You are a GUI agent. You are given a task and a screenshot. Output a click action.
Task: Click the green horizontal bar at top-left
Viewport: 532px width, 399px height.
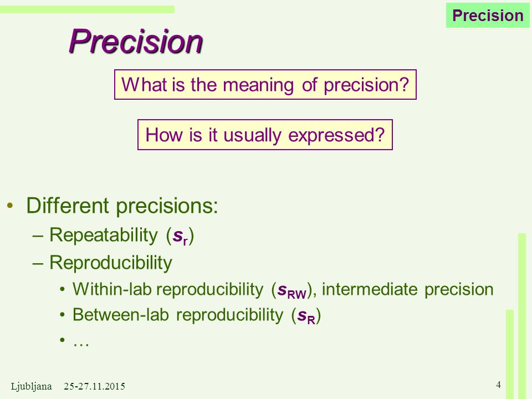(87, 9)
